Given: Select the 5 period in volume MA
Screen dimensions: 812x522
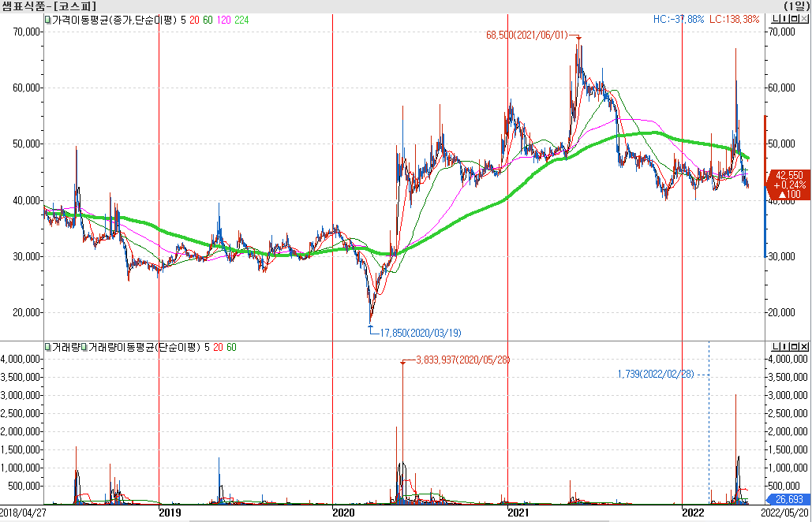Looking at the screenshot, I should pos(207,347).
